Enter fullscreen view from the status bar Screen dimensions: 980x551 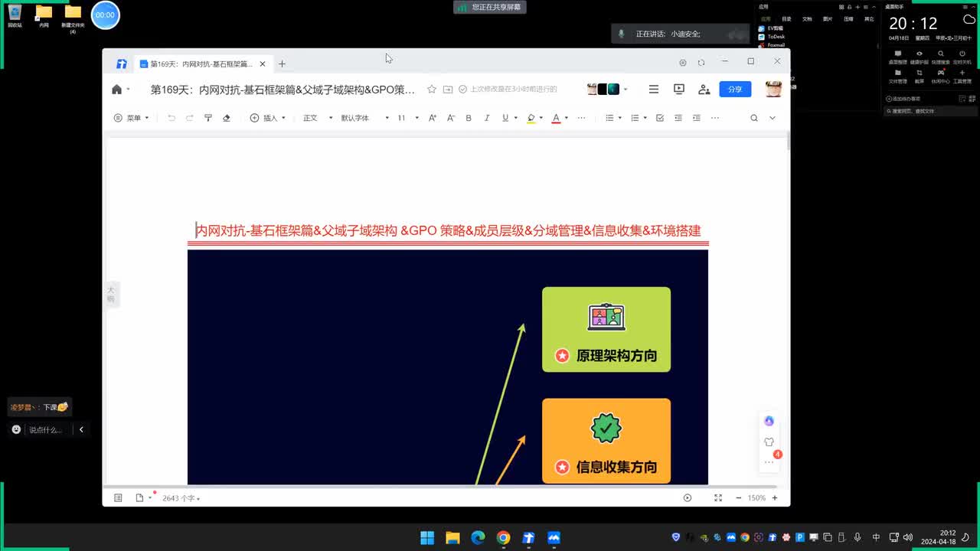[x=718, y=498]
